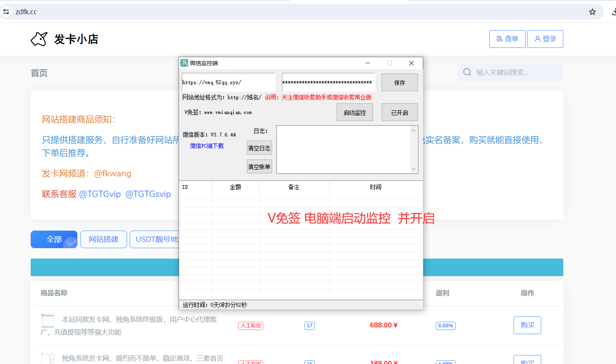Open the 微信PC端下载 link
The width and height of the screenshot is (616, 364).
207,146
